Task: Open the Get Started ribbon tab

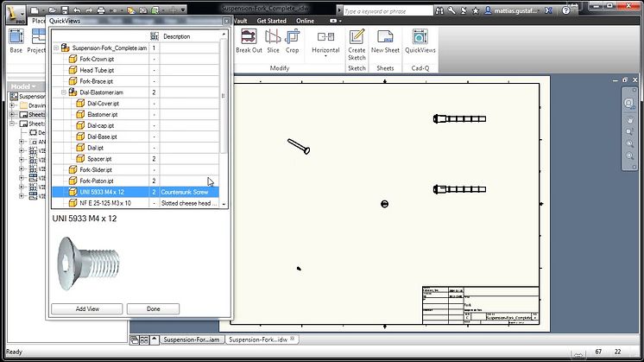Action: click(x=271, y=21)
